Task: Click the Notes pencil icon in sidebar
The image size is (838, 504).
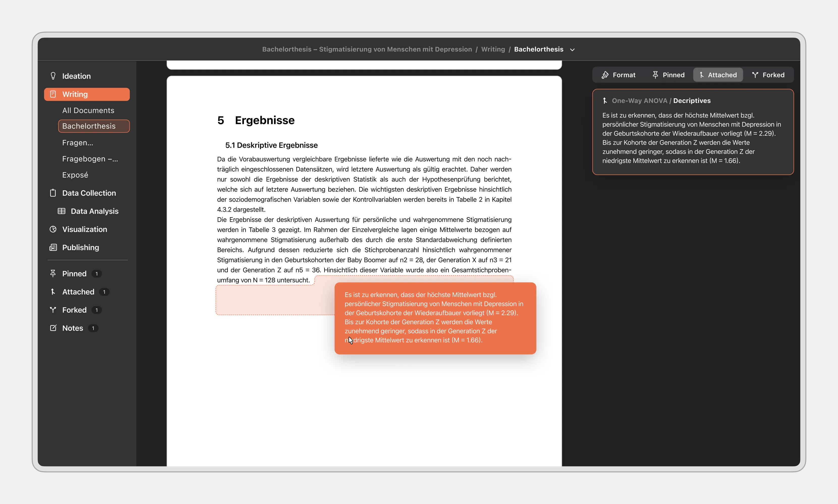Action: [x=53, y=328]
